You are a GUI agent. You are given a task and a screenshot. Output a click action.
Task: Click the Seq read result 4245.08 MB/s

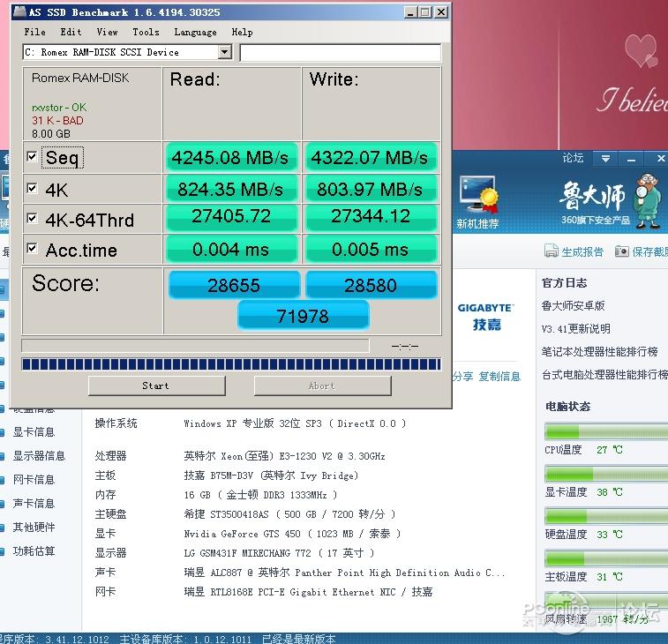point(230,158)
